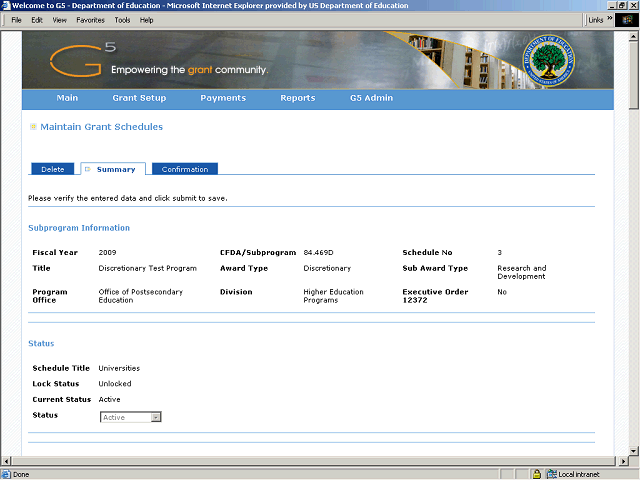Expand the Links toolbar chevron
This screenshot has width=640, height=480.
pyautogui.click(x=609, y=18)
